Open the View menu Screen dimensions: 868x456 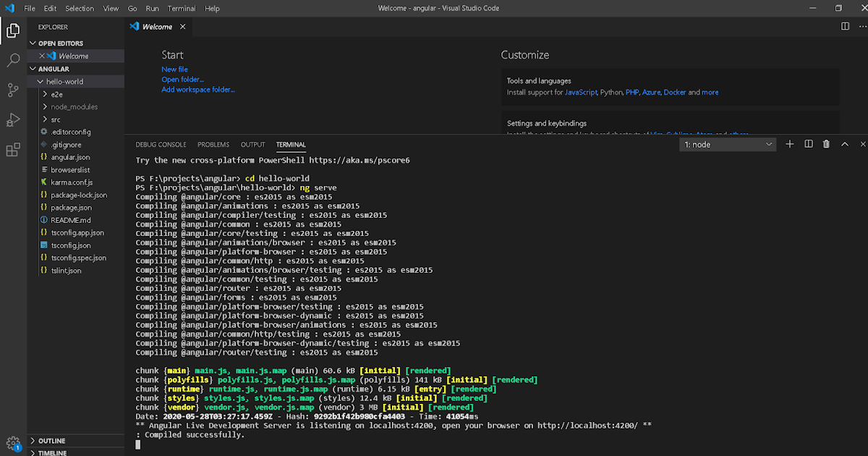click(110, 8)
